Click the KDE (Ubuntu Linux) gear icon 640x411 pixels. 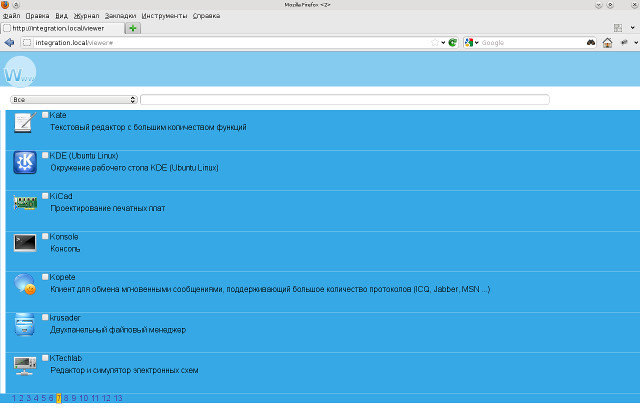click(25, 162)
